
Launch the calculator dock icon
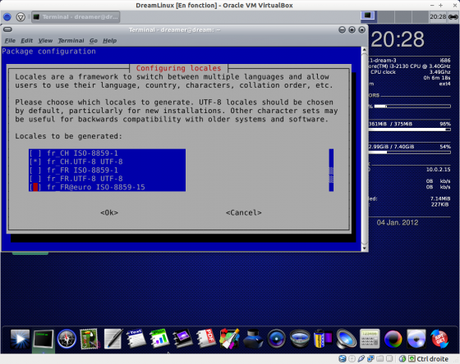(369, 339)
